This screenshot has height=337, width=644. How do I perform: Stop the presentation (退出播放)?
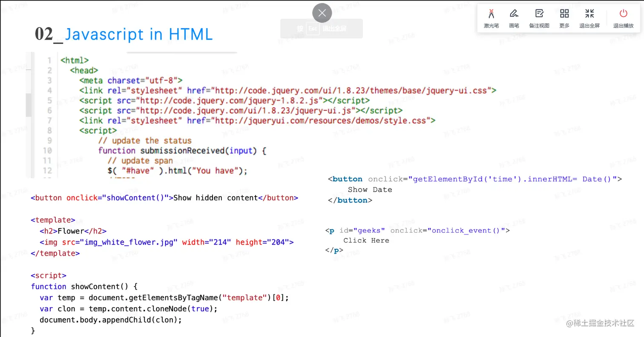[624, 18]
